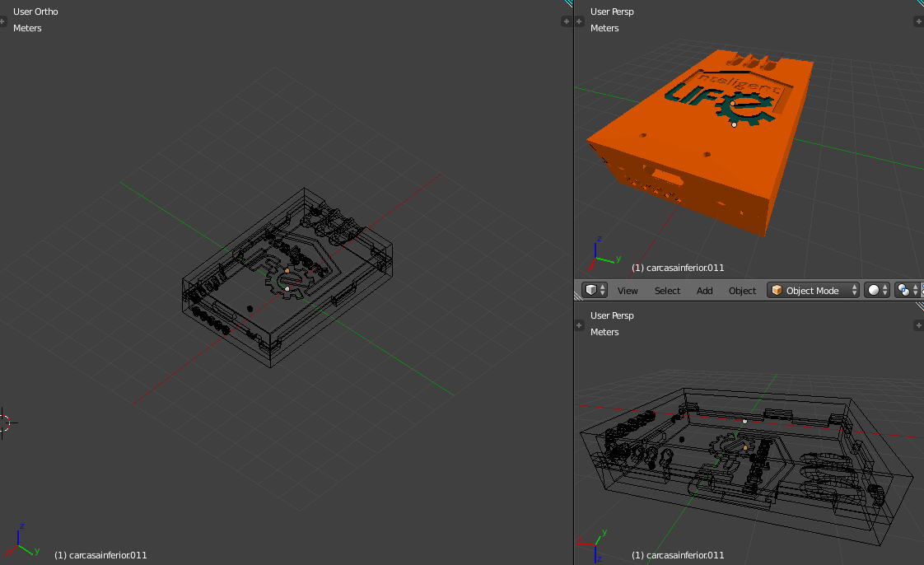Expand the right plus in the bottom User Persp viewport
This screenshot has height=565, width=924.
pyautogui.click(x=918, y=325)
